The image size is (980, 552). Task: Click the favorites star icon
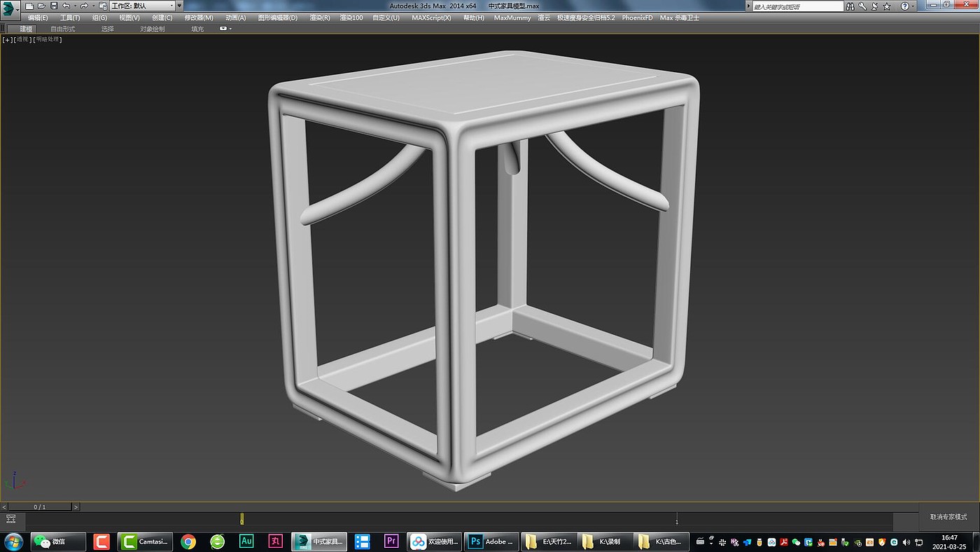pyautogui.click(x=887, y=6)
